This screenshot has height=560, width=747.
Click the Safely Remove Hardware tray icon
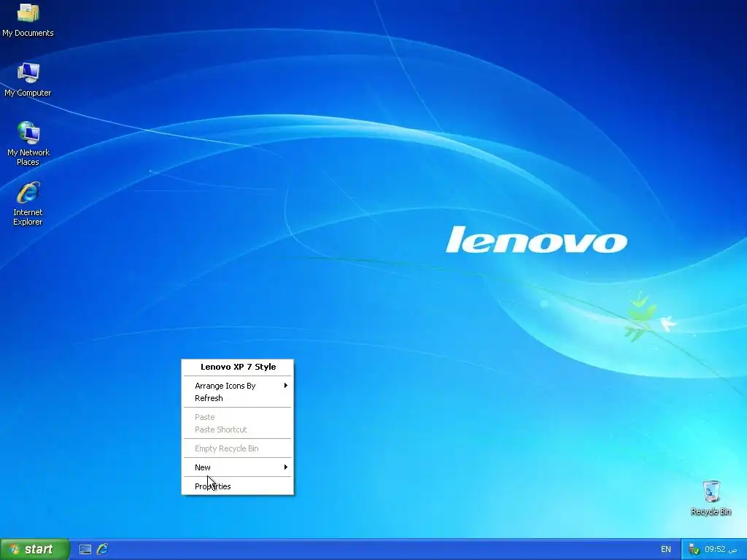pyautogui.click(x=694, y=549)
